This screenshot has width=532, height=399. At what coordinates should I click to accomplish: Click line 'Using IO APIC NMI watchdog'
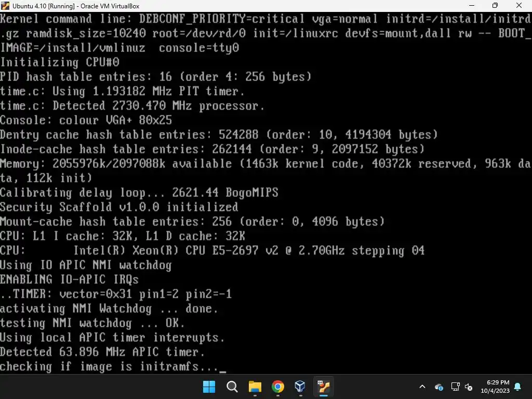[x=86, y=265]
